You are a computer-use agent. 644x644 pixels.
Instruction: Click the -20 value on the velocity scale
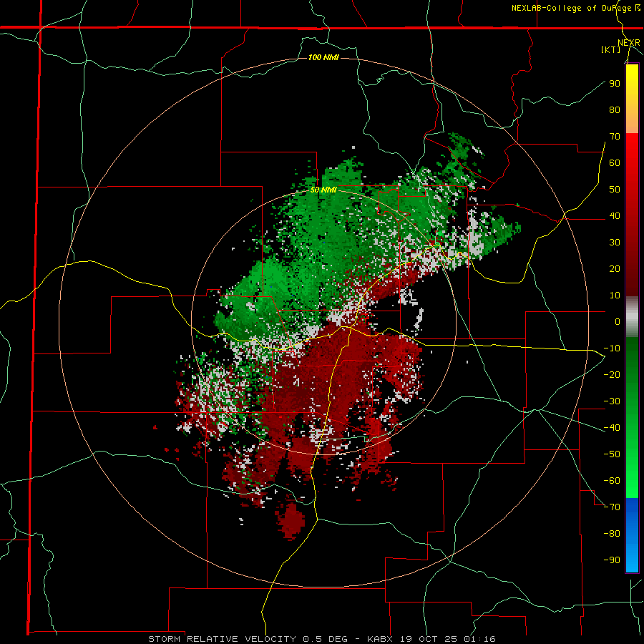[612, 374]
